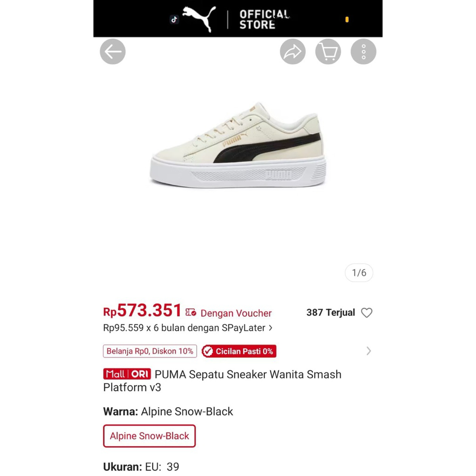The height and width of the screenshot is (476, 476).
Task: Tap the 1/6 image counter
Action: [359, 272]
